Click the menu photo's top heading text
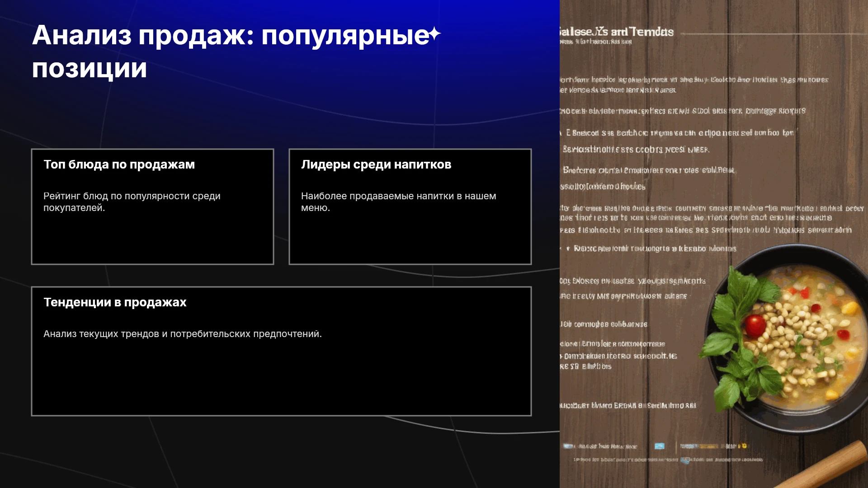The image size is (868, 488). [617, 32]
